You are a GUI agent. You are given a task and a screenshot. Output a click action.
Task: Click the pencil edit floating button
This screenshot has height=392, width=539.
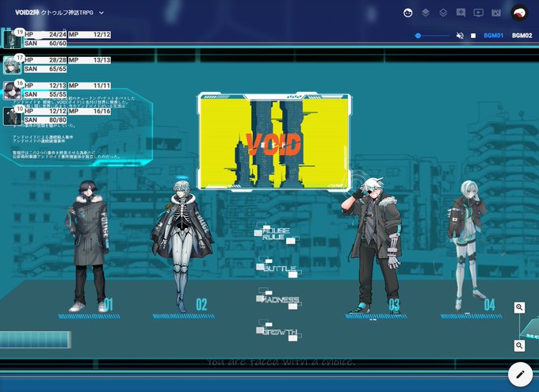[520, 374]
